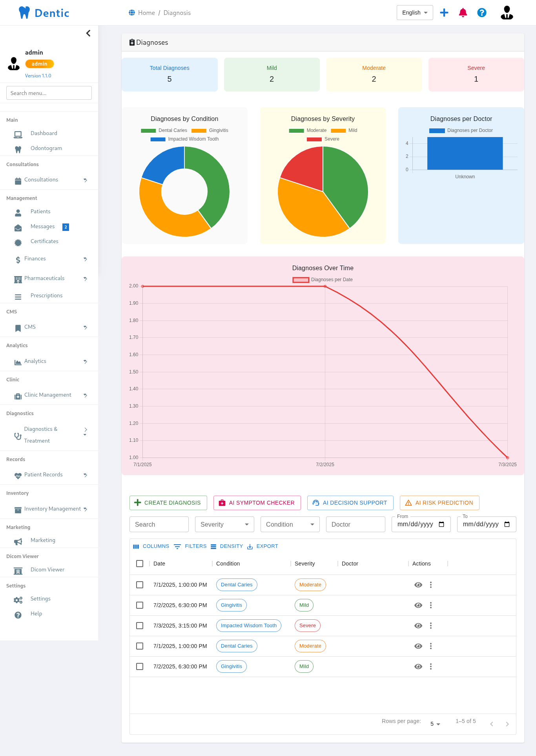
Task: Open the Severity filter dropdown
Action: [224, 524]
